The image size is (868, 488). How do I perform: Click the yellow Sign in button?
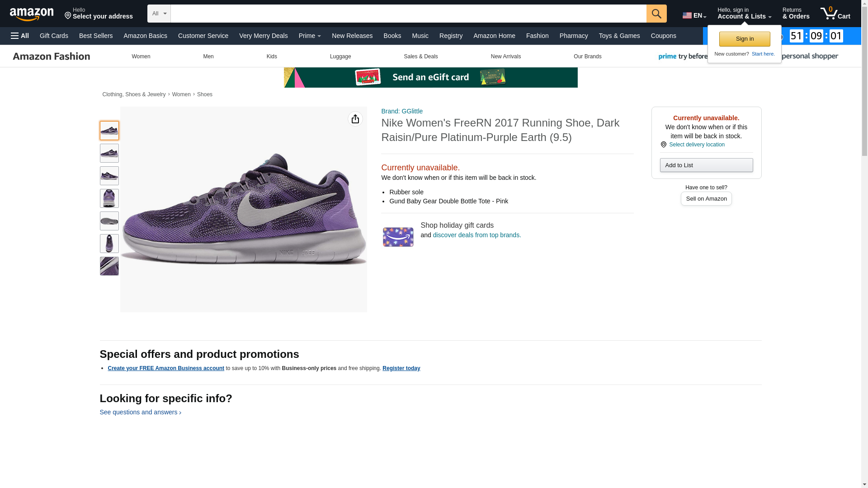click(744, 39)
